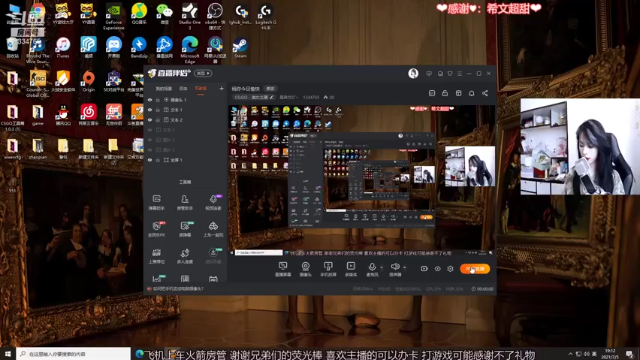Hide the 摄像头 1 layer
The width and height of the screenshot is (640, 360).
click(150, 100)
